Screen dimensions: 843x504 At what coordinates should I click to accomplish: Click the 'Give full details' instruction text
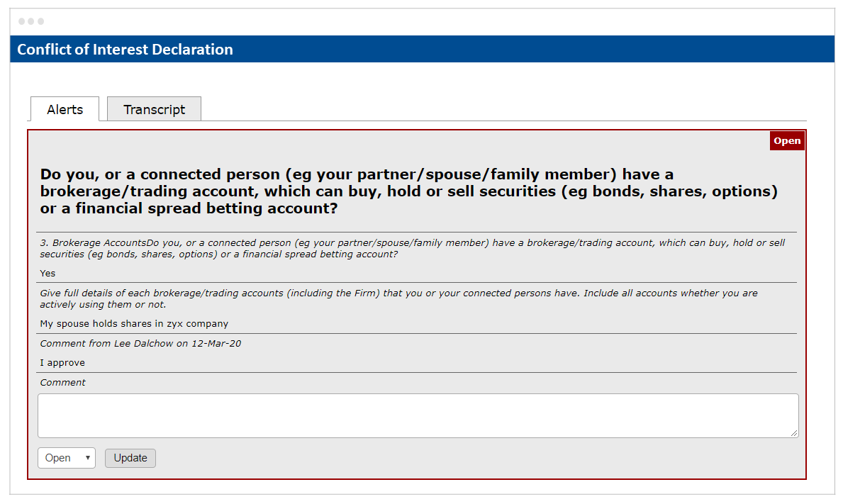pos(398,298)
